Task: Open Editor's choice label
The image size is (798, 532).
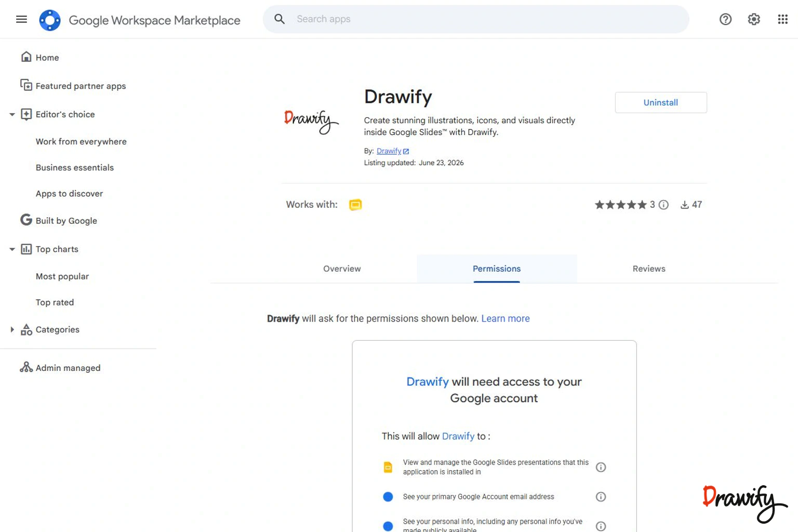Action: [65, 114]
